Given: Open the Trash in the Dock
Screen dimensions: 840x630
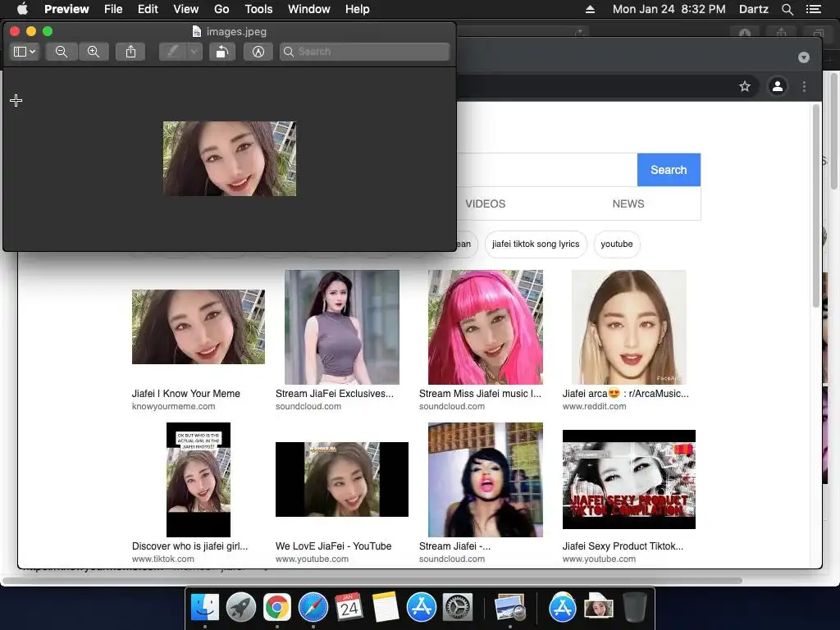Looking at the screenshot, I should coord(635,608).
